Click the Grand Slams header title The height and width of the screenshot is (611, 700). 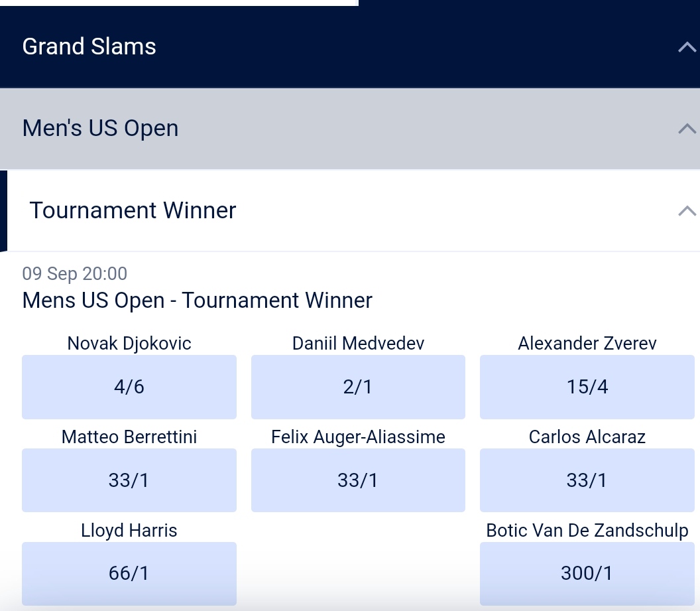pyautogui.click(x=89, y=46)
